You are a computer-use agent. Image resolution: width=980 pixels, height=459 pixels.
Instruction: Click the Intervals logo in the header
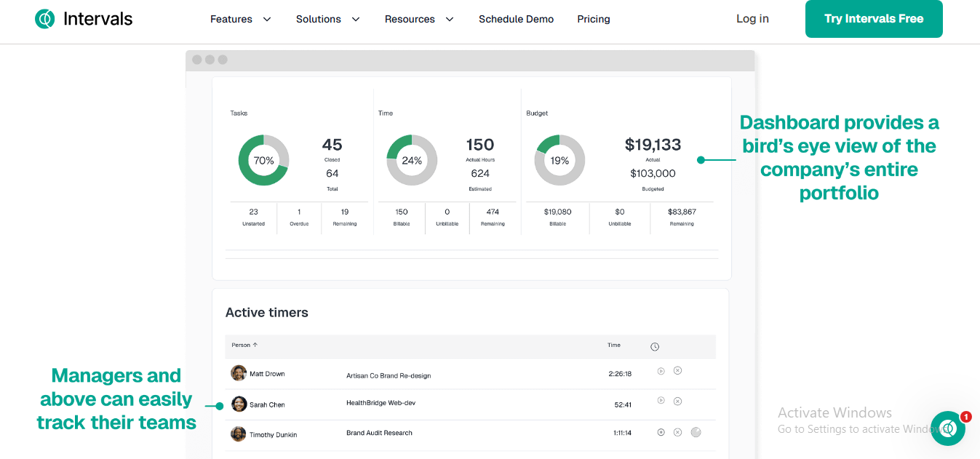pos(83,19)
